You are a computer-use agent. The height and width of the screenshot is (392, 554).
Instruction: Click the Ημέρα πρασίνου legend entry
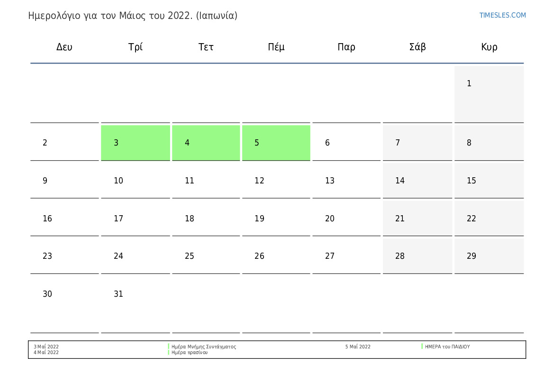click(x=190, y=353)
